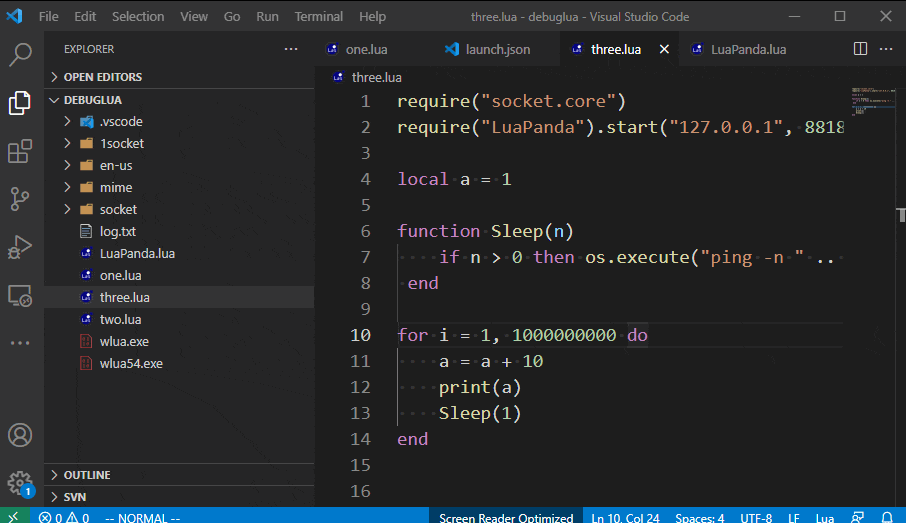Screen dimensions: 906x523
Task: Open the View menu
Action: click(x=194, y=16)
